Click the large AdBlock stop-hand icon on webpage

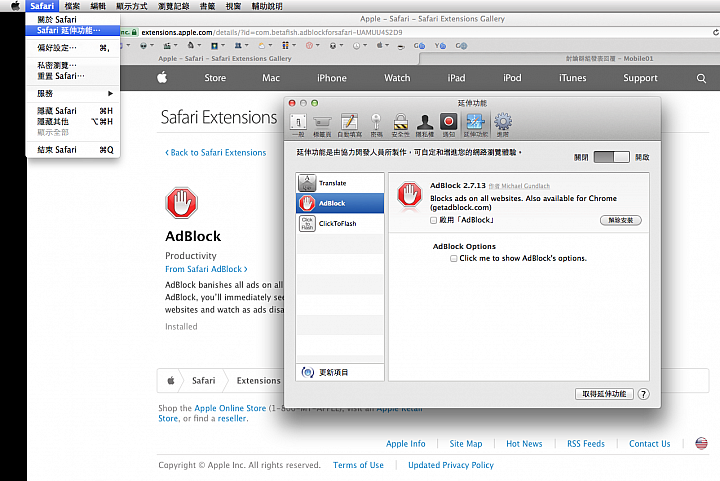(181, 202)
